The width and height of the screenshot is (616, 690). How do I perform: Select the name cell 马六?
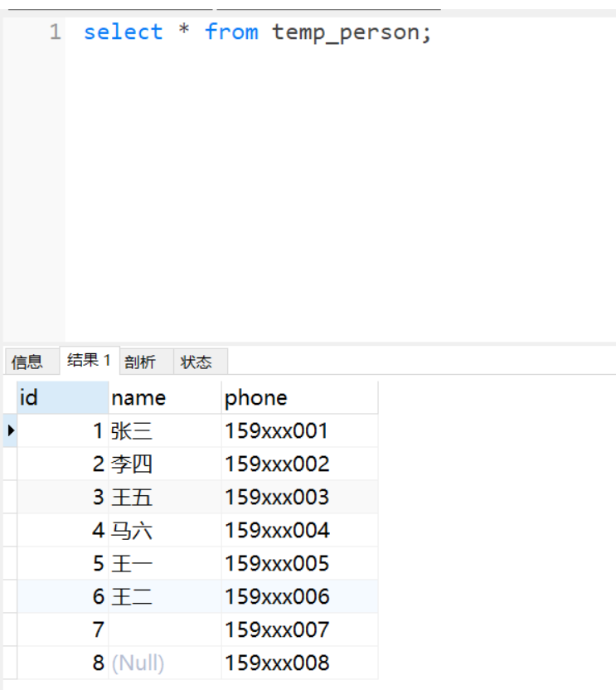tap(165, 530)
